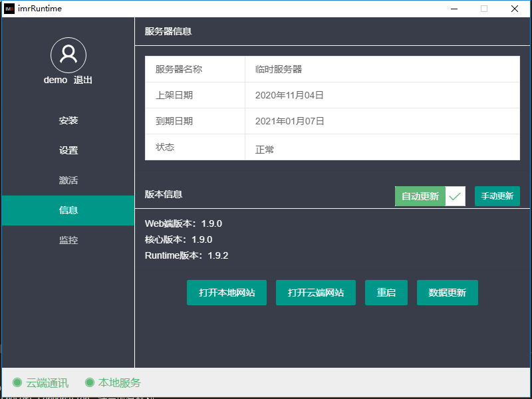Select the 信息 sidebar item
Screen dimensions: 532x399
(68, 210)
